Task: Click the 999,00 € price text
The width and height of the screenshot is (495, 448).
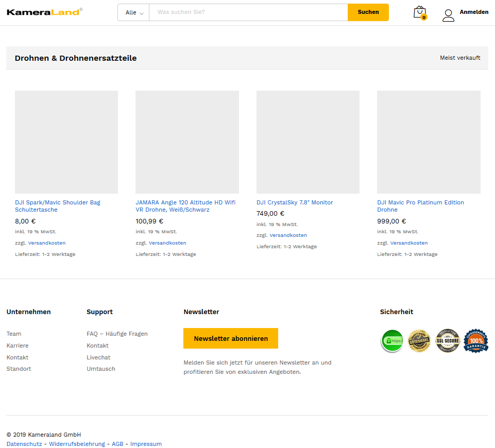Action: [391, 221]
